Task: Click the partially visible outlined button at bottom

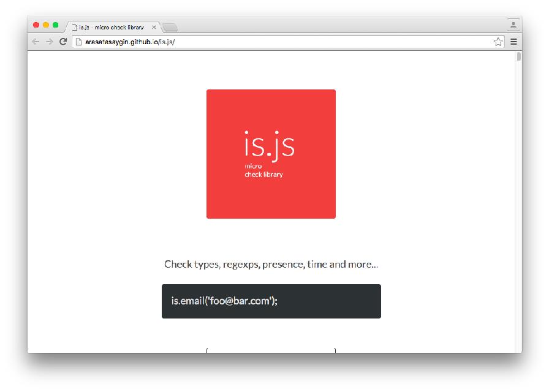Action: 271,350
